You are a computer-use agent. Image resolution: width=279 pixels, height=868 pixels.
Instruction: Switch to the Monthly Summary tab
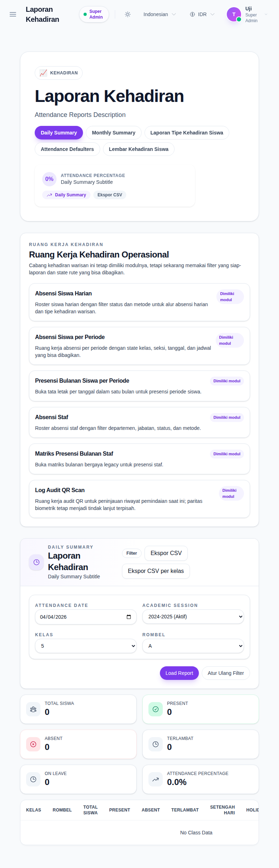(x=114, y=133)
